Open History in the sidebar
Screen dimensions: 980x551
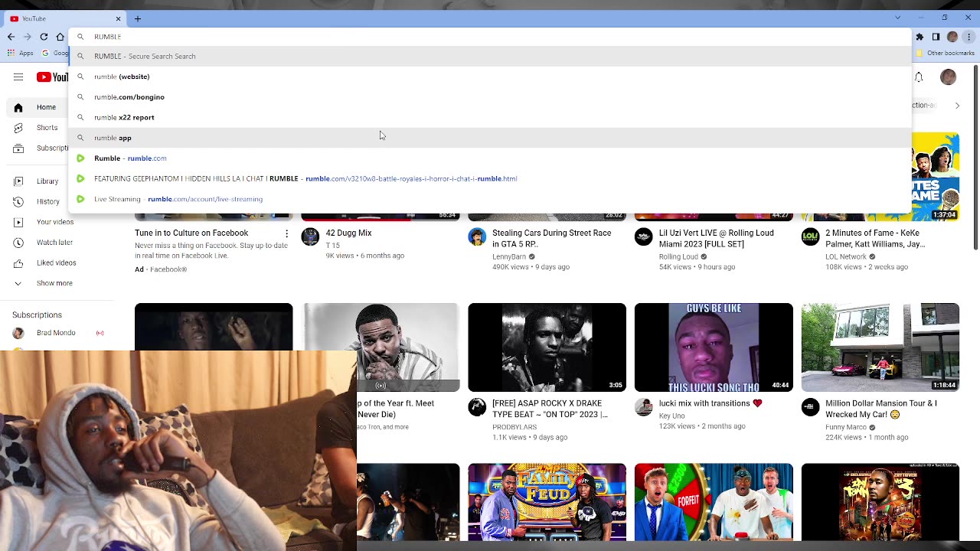point(35,201)
